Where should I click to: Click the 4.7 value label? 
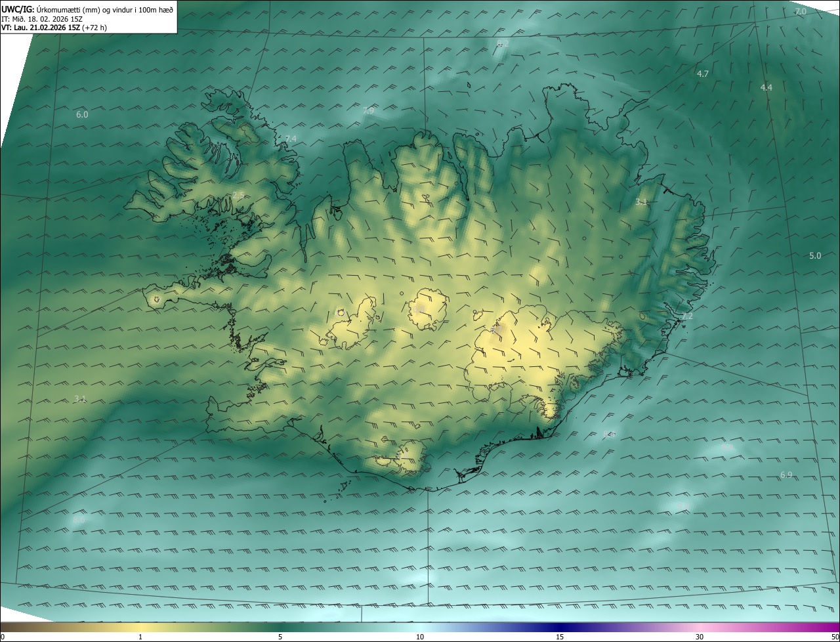pyautogui.click(x=702, y=74)
